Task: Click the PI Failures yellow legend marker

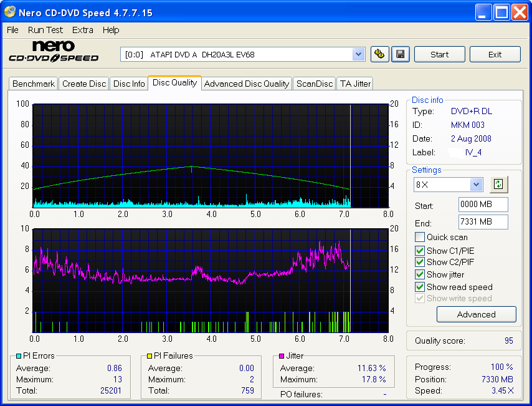Action: pos(150,355)
